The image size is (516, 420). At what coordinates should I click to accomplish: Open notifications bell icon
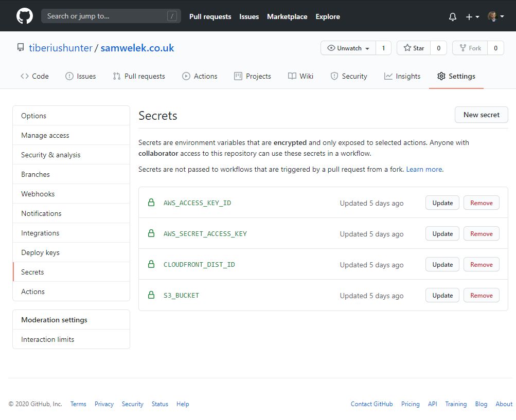tap(453, 17)
